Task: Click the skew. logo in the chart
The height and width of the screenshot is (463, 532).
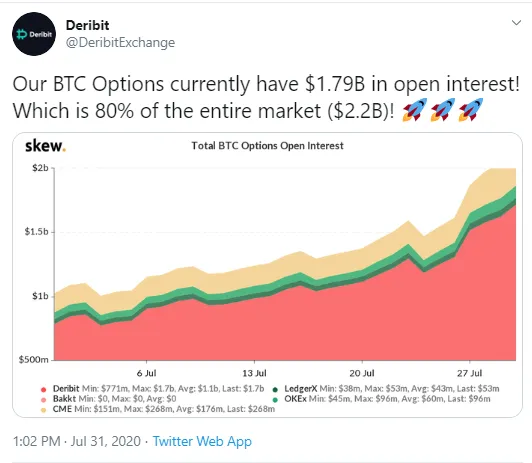Action: (45, 146)
